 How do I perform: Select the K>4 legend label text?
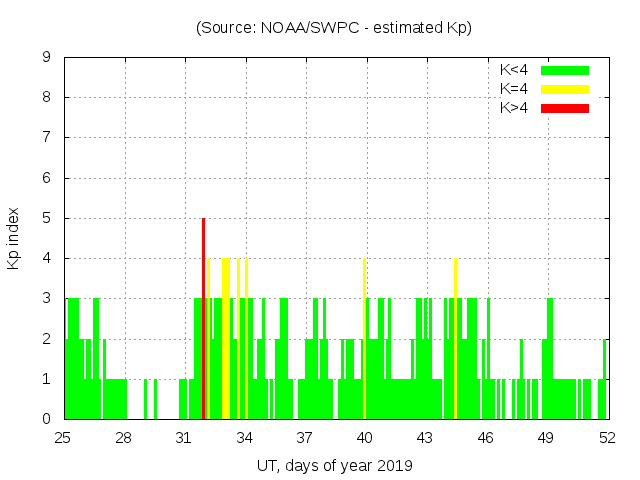[514, 107]
